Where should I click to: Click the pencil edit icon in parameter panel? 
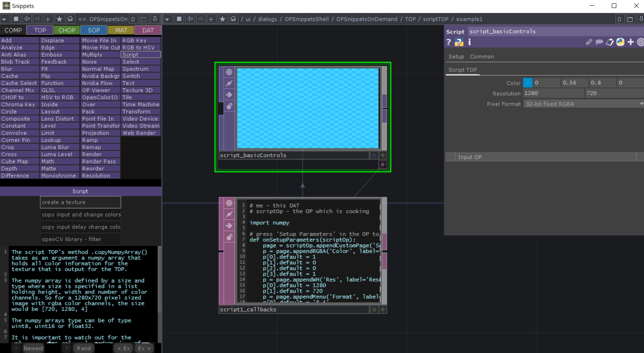coord(589,42)
